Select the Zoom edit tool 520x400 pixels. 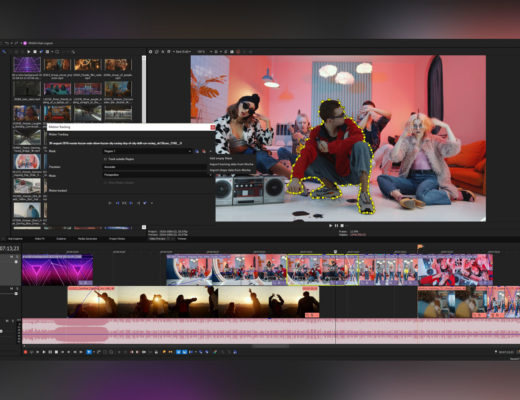click(x=111, y=352)
